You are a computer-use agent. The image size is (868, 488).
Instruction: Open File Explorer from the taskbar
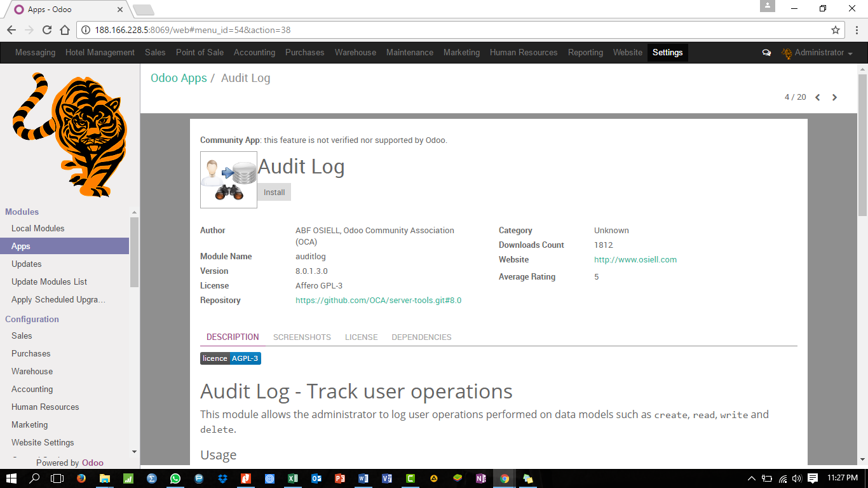(104, 478)
